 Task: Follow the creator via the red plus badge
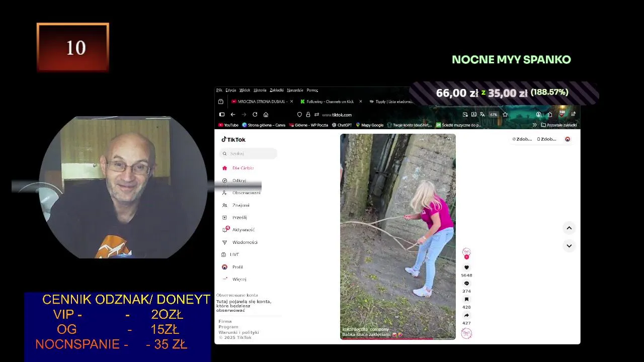466,257
